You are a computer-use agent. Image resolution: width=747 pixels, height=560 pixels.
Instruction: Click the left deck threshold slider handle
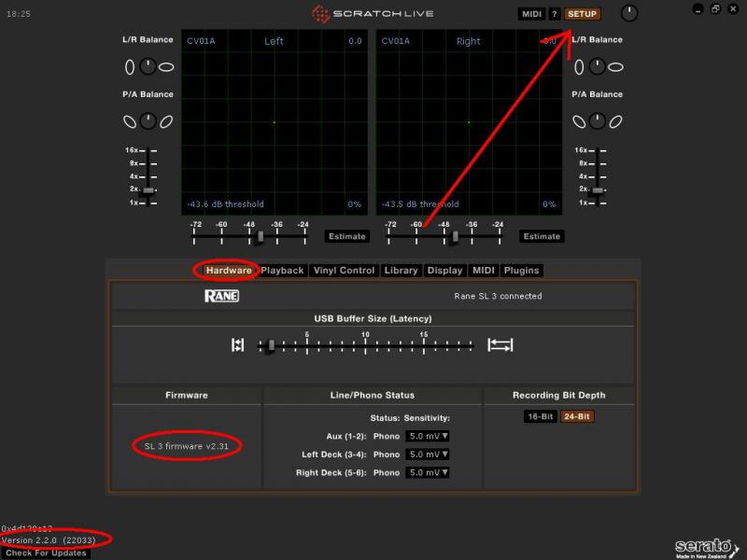pos(261,236)
